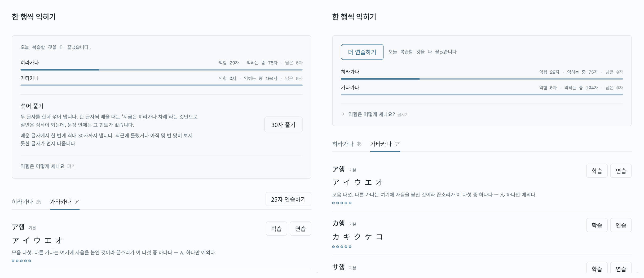This screenshot has height=278, width=644.
Task: Click 학습 for ア행 in left panel
Action: tap(276, 229)
